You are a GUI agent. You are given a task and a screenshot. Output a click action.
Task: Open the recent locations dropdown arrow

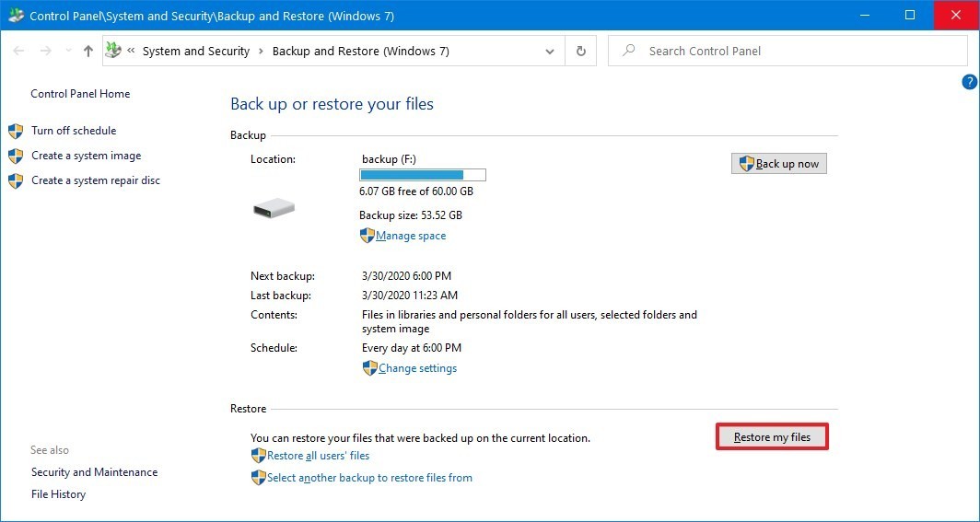click(x=68, y=52)
